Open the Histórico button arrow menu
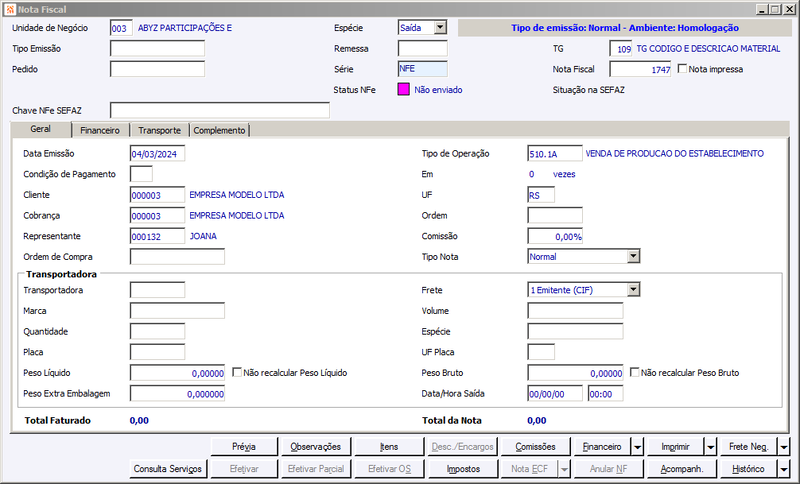 coord(784,469)
